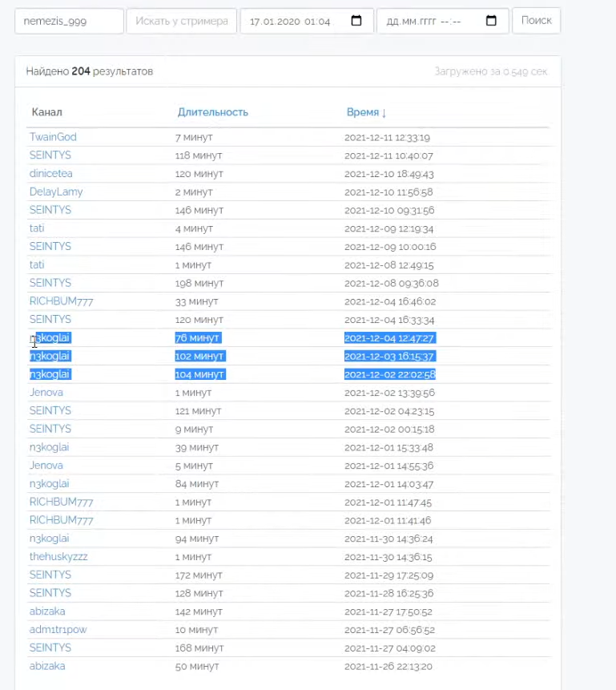Image resolution: width=616 pixels, height=690 pixels.
Task: Open RICHBUM777 link dated 2021-12-01 11:41:46
Action: coord(61,520)
